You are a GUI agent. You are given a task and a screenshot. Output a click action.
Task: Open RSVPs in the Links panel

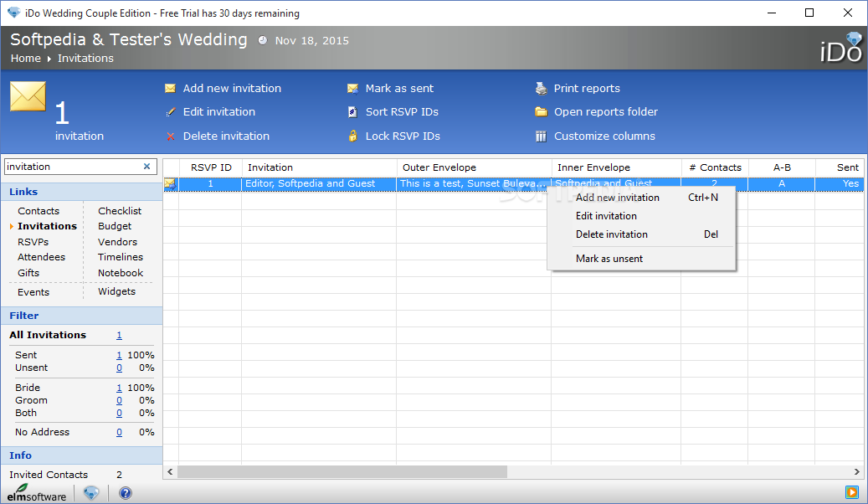coord(33,242)
